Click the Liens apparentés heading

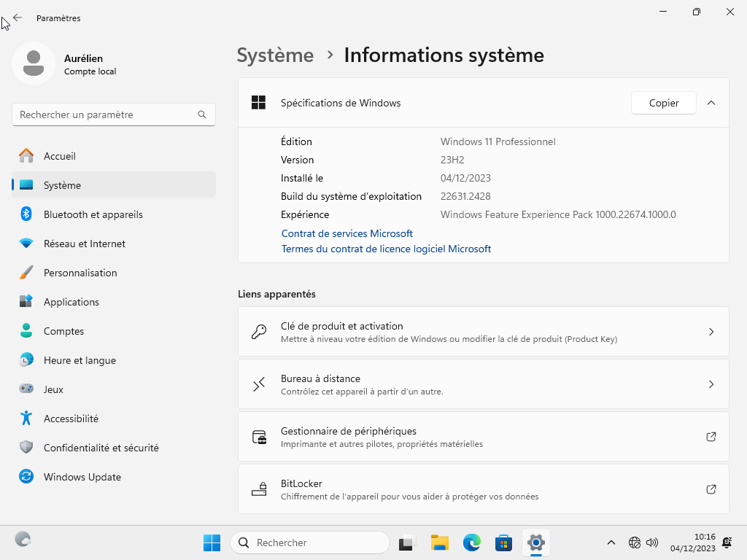pos(276,294)
